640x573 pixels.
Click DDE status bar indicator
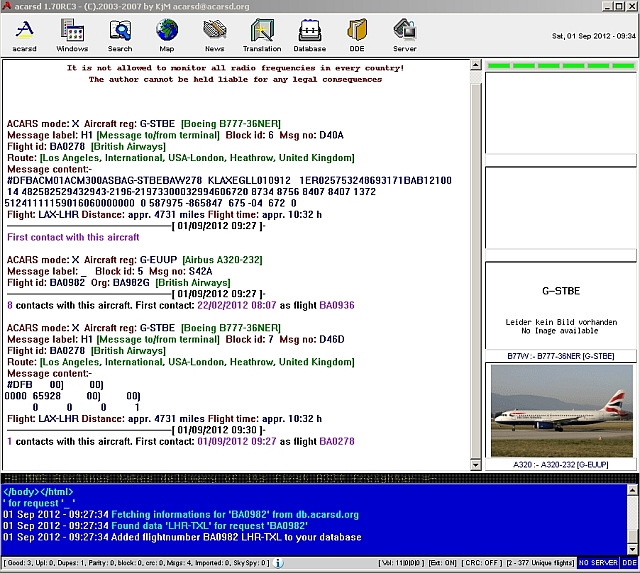coord(629,563)
